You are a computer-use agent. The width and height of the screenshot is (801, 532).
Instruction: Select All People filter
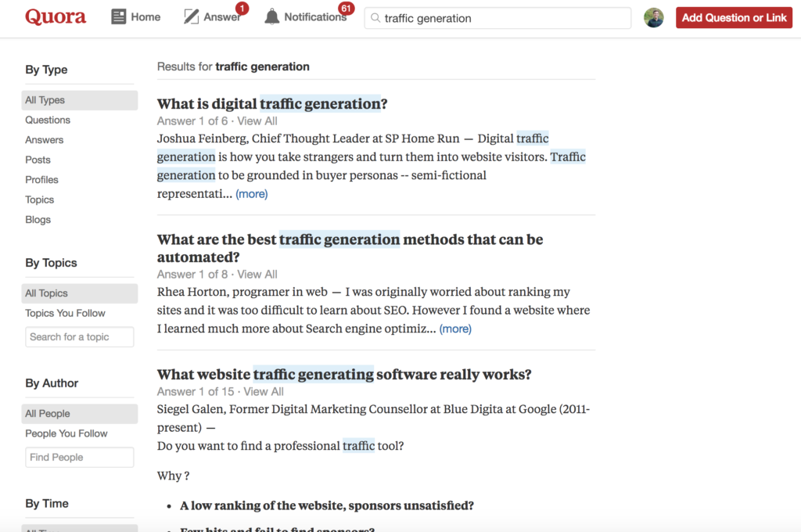80,414
